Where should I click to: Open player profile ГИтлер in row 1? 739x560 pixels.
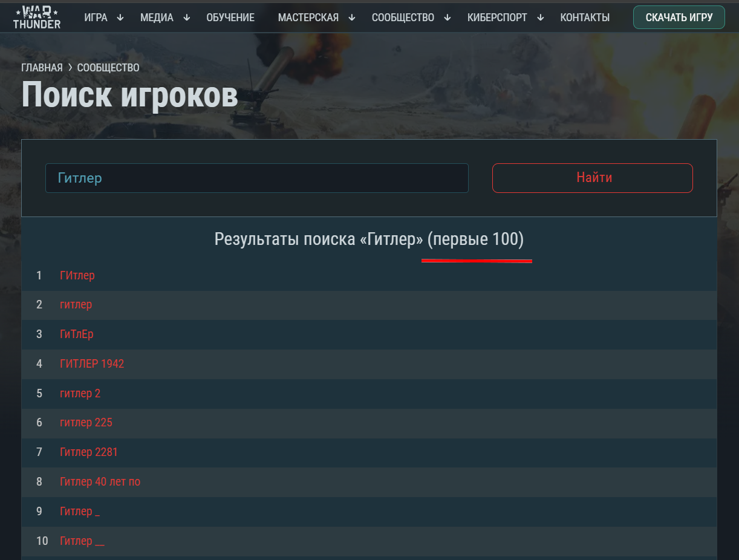(x=77, y=275)
